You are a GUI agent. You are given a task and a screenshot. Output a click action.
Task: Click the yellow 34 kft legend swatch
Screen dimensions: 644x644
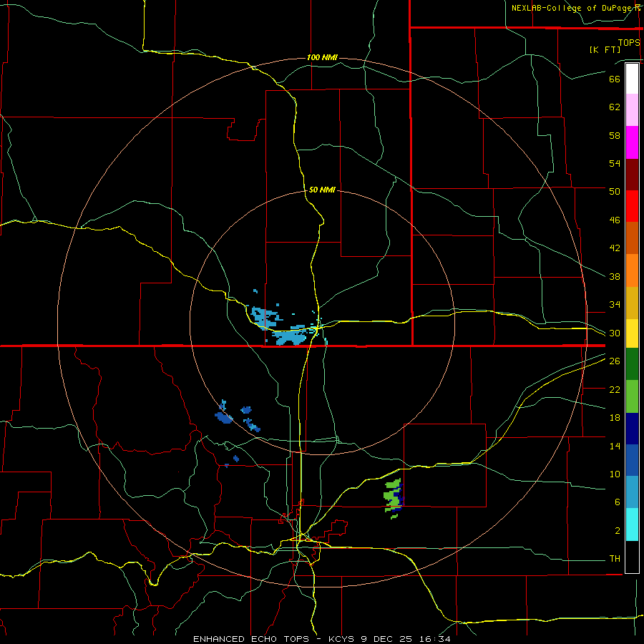point(632,333)
